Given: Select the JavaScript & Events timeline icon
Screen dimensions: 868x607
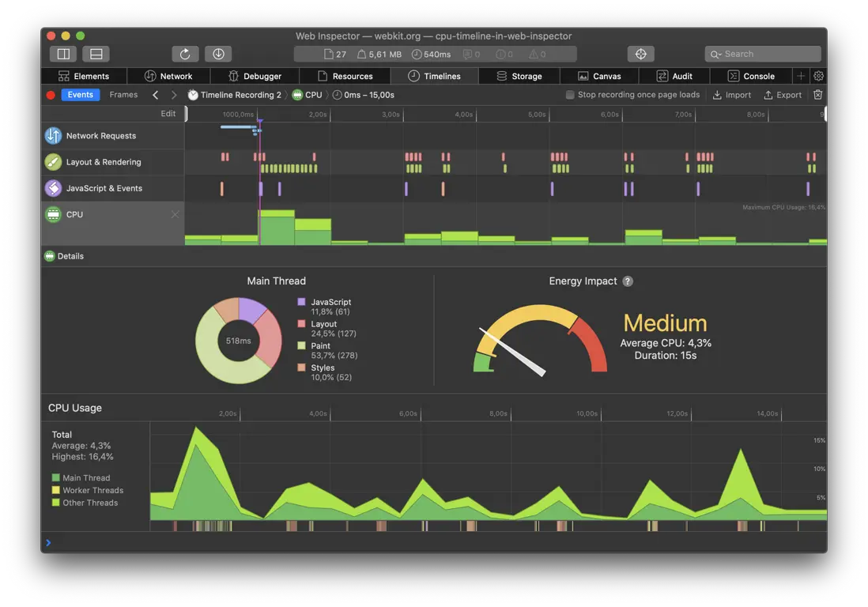Looking at the screenshot, I should tap(53, 188).
